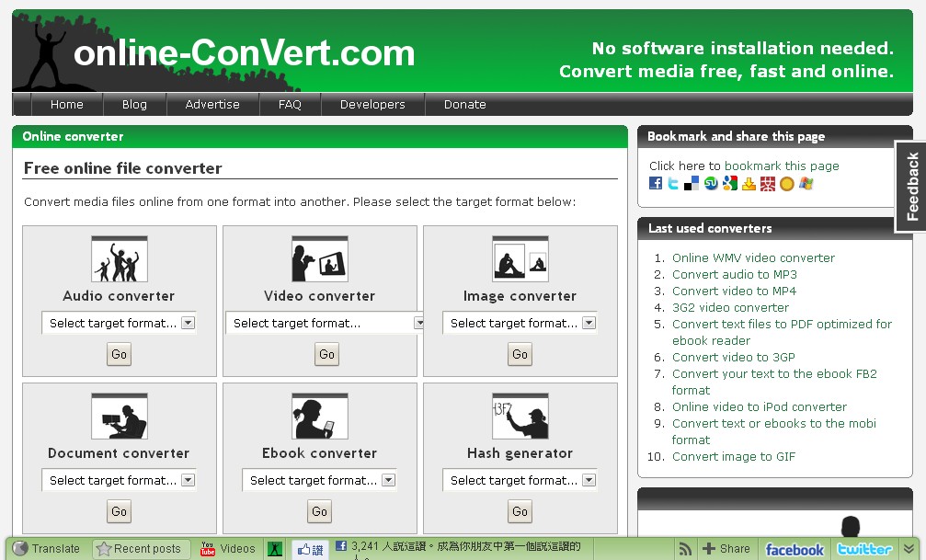
Task: Open Online WMV video converter link
Action: [x=753, y=258]
